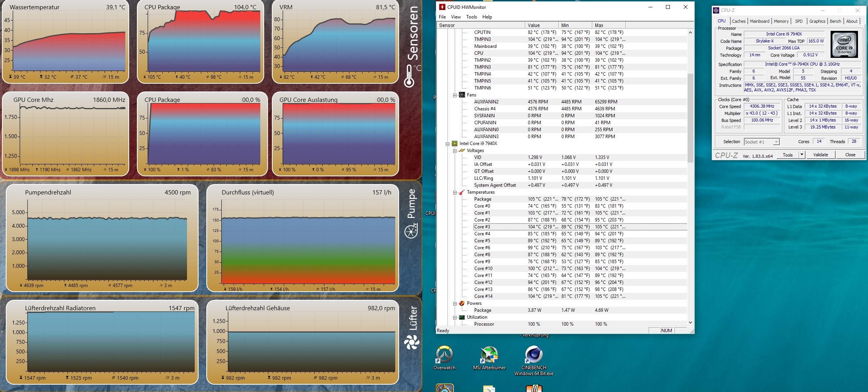868x392 pixels.
Task: Open the Tools menu in HWMonitor
Action: pyautogui.click(x=472, y=17)
